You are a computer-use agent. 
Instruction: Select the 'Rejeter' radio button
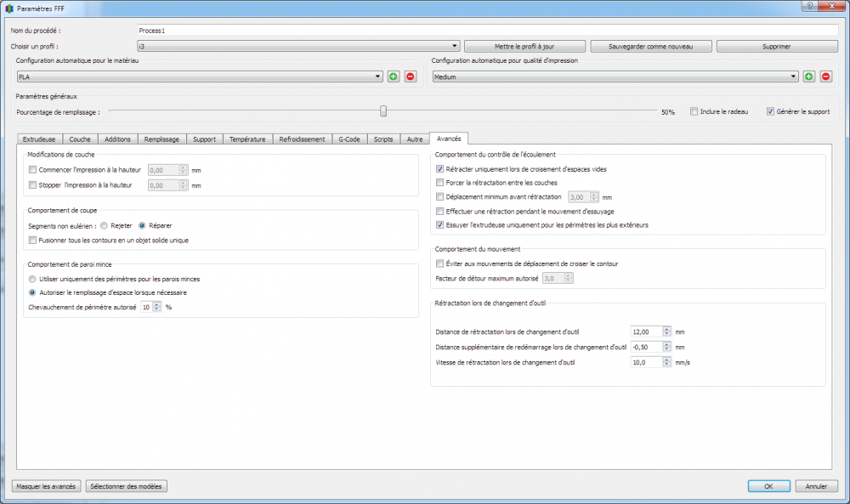(104, 225)
